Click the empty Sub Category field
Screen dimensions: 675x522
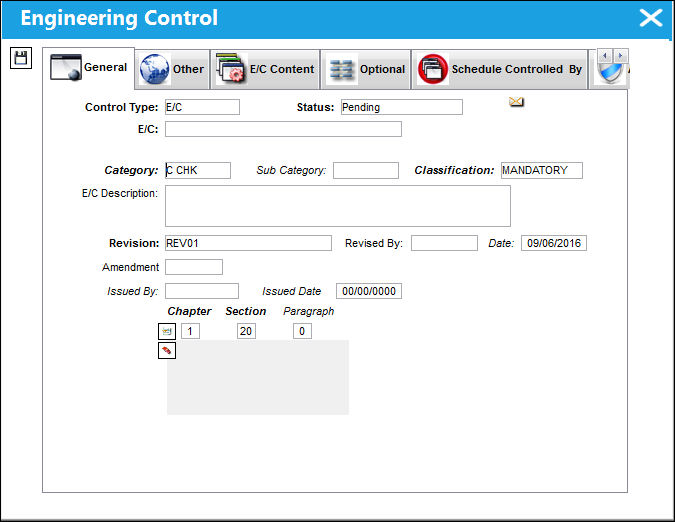click(366, 170)
